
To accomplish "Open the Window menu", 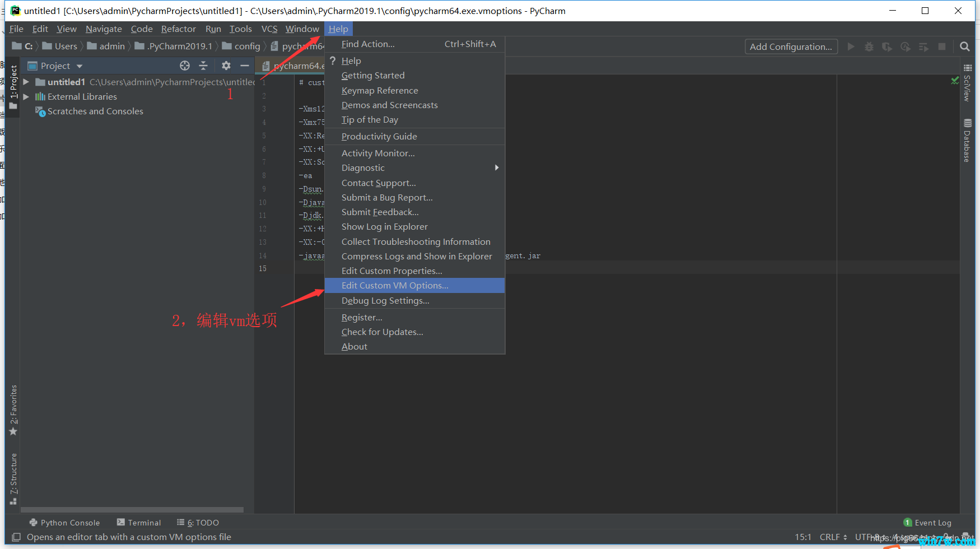I will tap(302, 29).
